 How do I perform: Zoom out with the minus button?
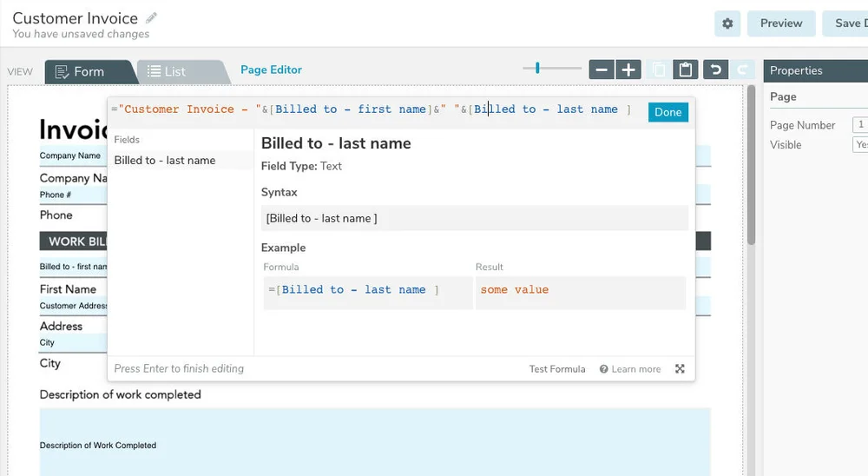click(602, 69)
